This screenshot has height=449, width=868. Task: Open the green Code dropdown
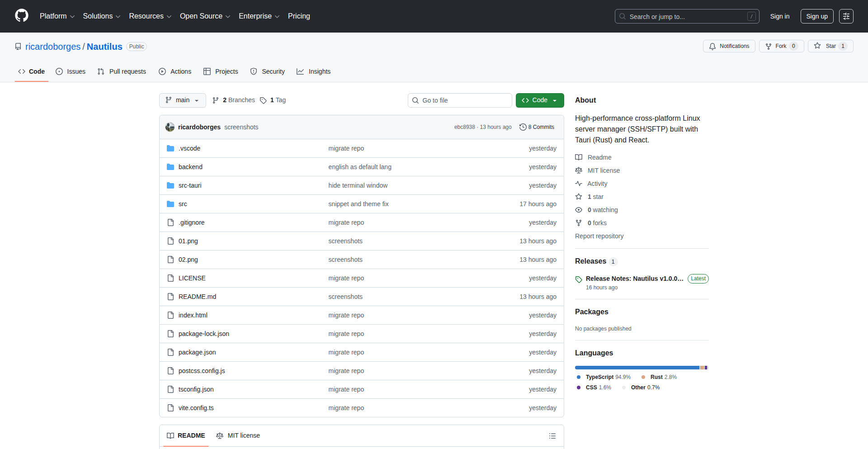pyautogui.click(x=539, y=100)
